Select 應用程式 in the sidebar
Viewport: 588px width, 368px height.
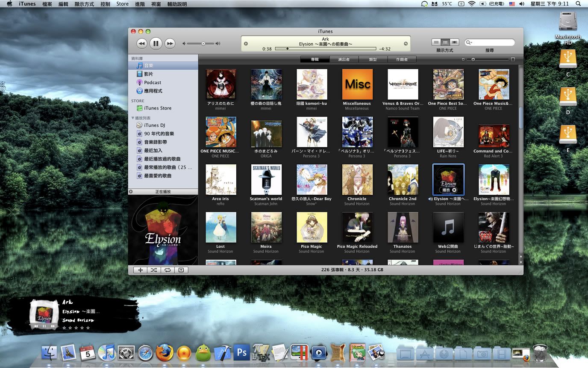pyautogui.click(x=163, y=91)
